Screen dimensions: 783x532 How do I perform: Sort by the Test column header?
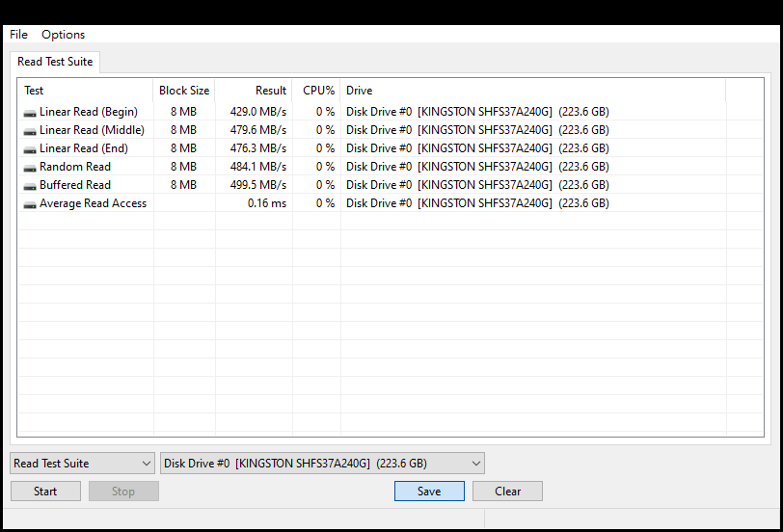click(x=86, y=91)
